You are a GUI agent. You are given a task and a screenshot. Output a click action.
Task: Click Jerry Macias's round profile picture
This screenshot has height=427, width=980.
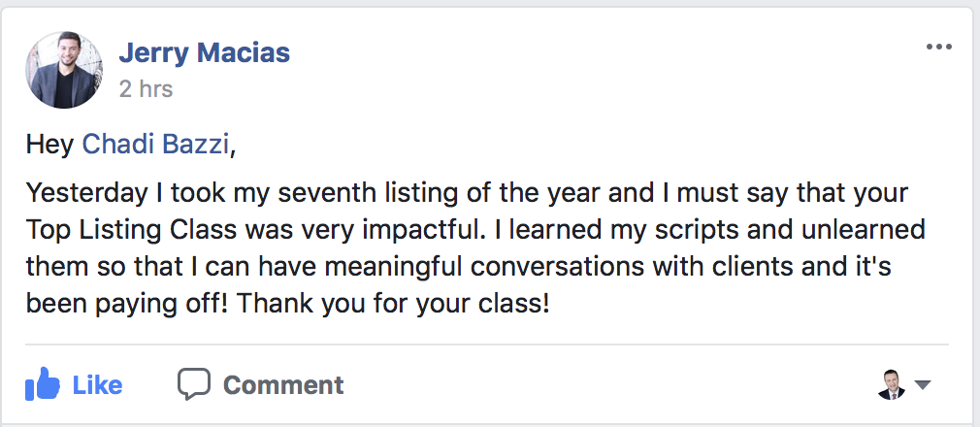pos(66,70)
